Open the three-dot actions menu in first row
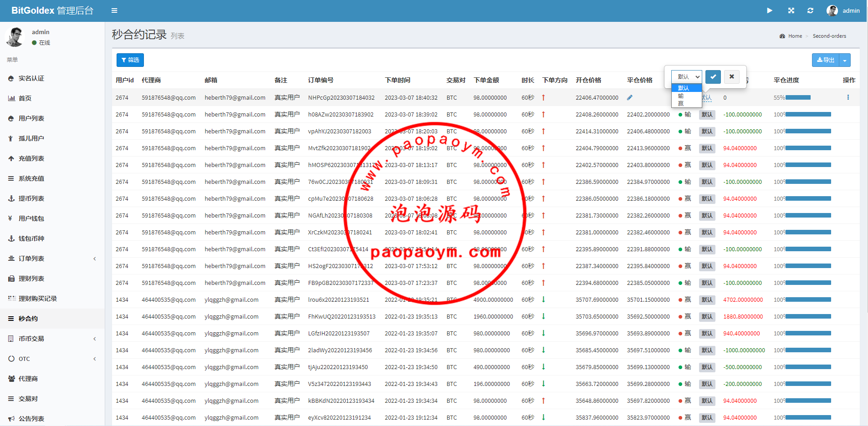The height and width of the screenshot is (426, 868). tap(848, 97)
